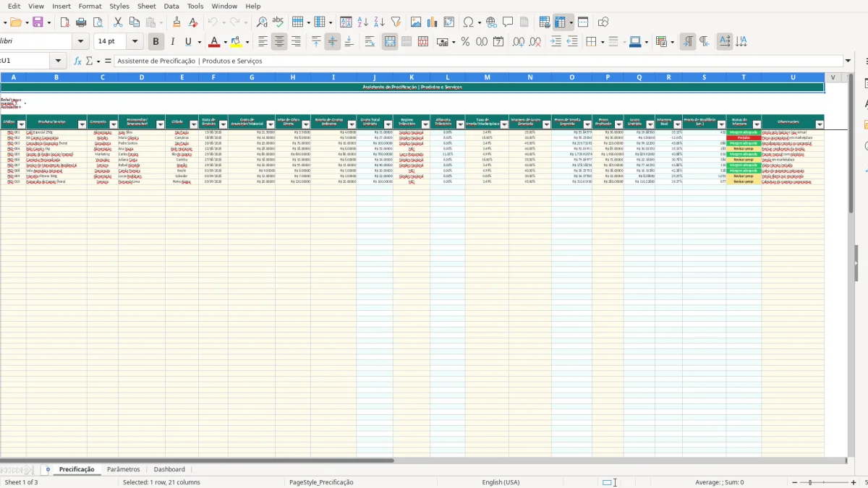This screenshot has height=488, width=868.
Task: Add a decimal place
Action: 519,42
